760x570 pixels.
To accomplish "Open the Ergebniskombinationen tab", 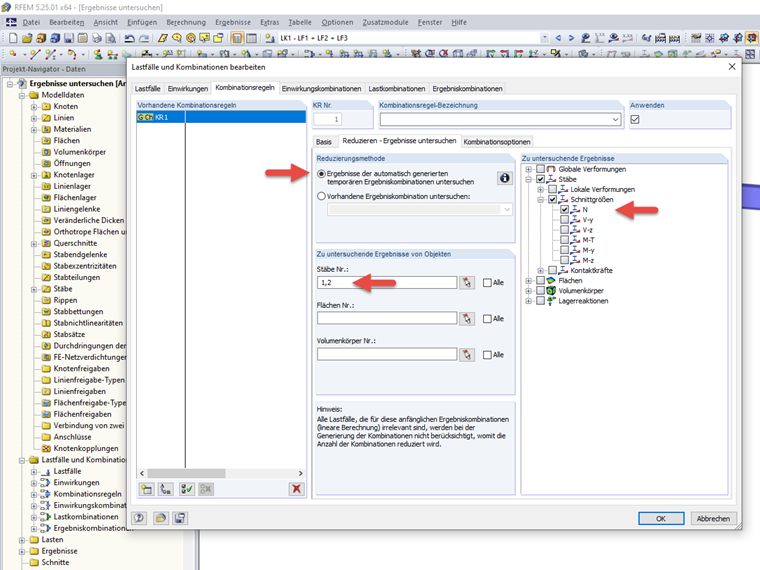I will [467, 89].
